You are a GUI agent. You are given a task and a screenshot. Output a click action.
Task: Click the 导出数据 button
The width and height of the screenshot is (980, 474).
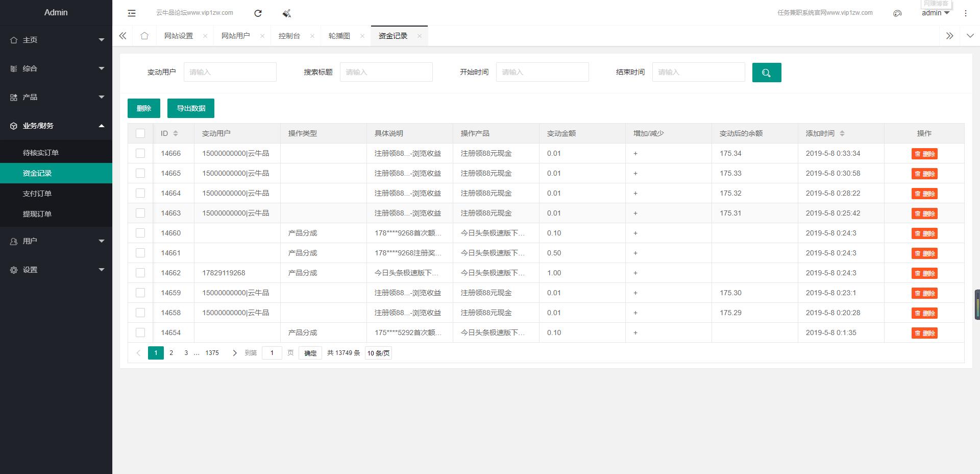click(191, 108)
